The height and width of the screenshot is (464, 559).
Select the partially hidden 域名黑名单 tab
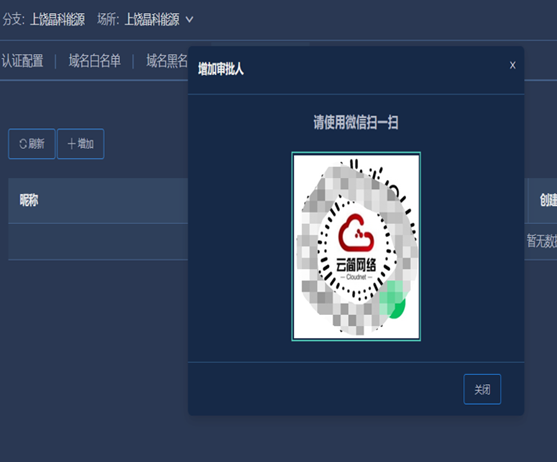(167, 61)
